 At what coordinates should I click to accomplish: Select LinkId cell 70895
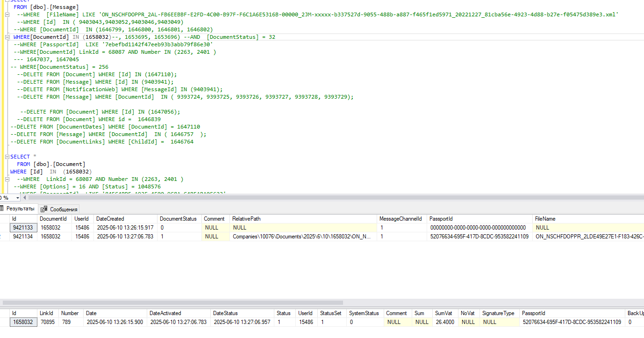pyautogui.click(x=48, y=322)
